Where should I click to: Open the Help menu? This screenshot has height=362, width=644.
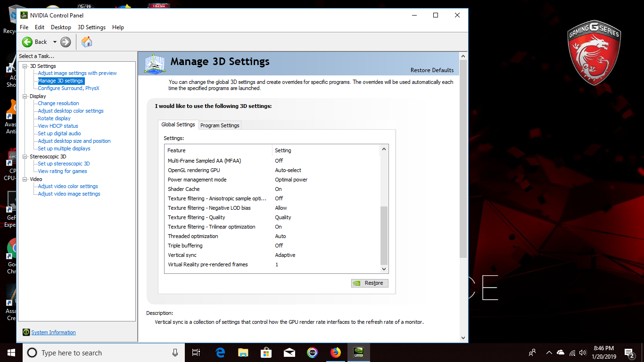point(118,27)
